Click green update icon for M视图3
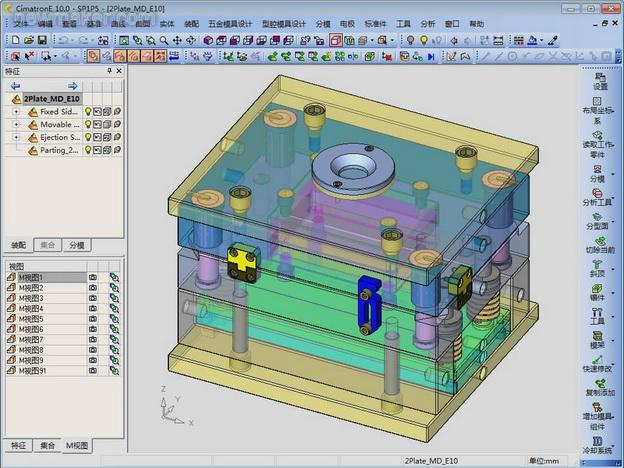Image resolution: width=624 pixels, height=468 pixels. point(114,298)
